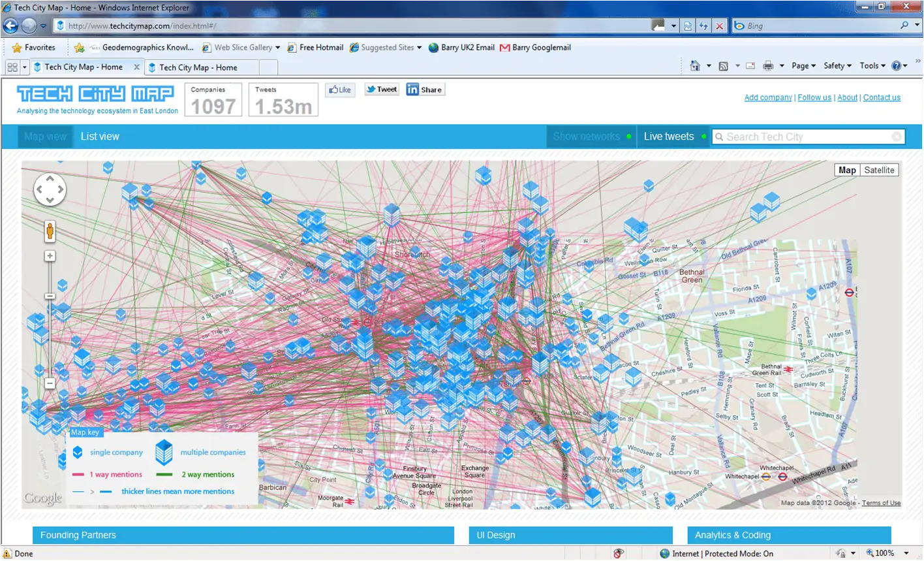Open the address bar autocomplete dropdown arrow
924x561 pixels.
click(673, 26)
